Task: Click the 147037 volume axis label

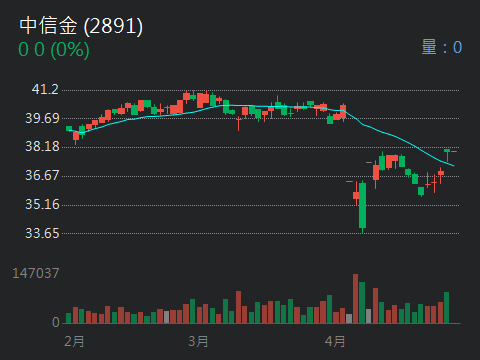Action: coord(36,273)
